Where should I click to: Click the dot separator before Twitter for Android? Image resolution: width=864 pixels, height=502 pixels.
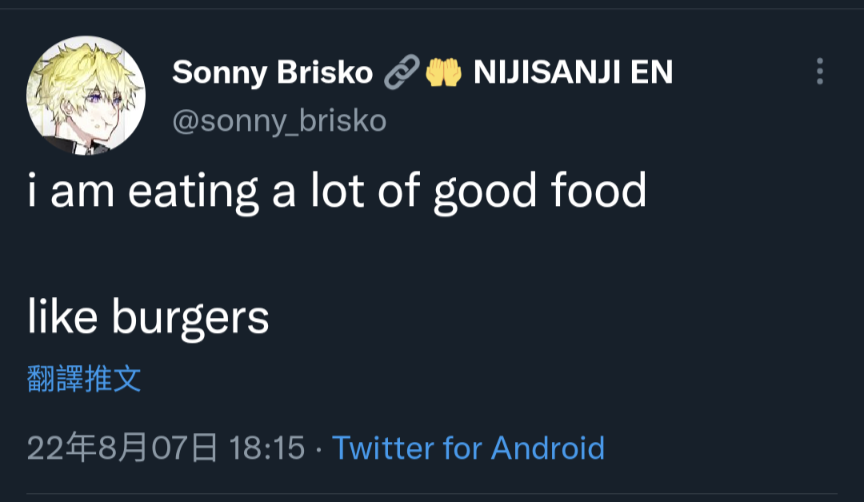tap(318, 449)
